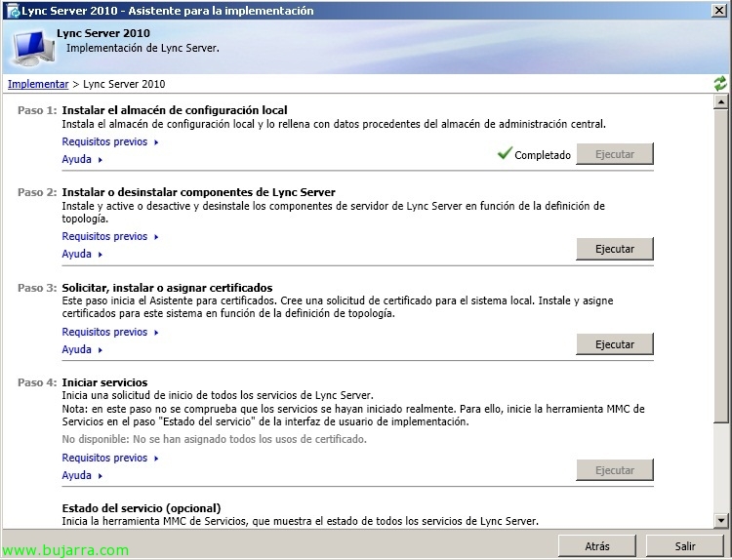
Task: Click the 'Paso 1:' label
Action: click(37, 110)
